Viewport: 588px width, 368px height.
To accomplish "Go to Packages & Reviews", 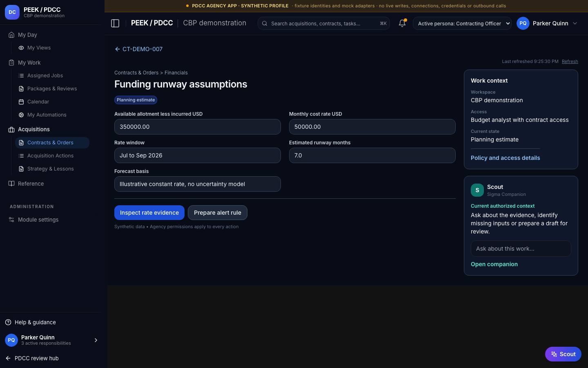I will tap(52, 89).
